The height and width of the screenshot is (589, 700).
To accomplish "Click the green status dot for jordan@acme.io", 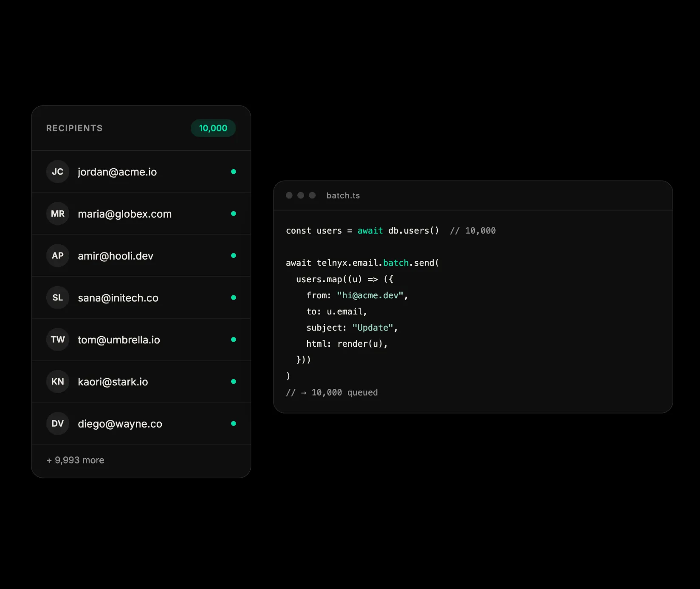I will (233, 172).
